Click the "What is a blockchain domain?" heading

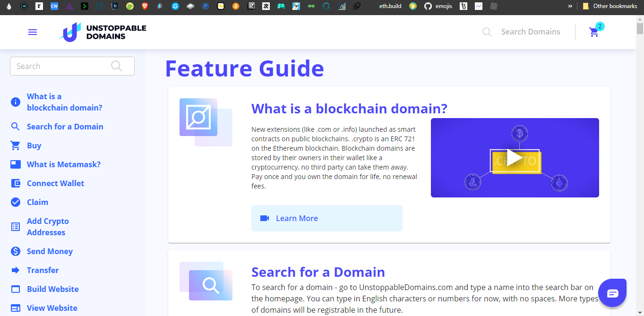click(x=349, y=109)
